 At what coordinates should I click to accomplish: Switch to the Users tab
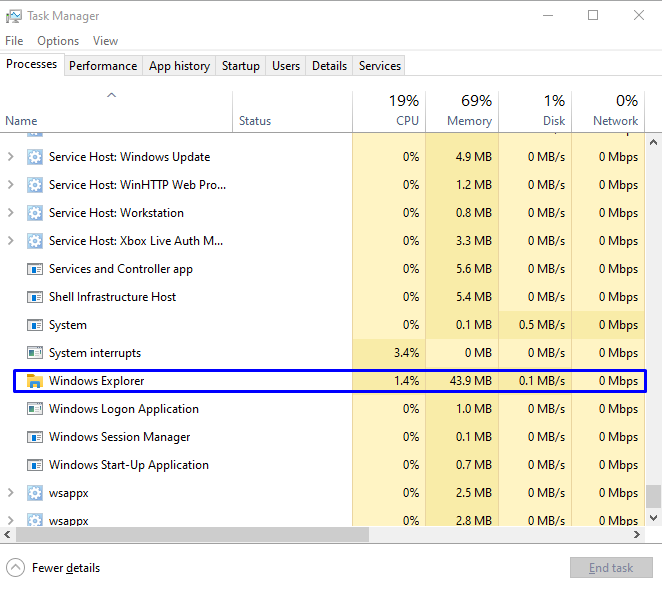[x=286, y=66]
